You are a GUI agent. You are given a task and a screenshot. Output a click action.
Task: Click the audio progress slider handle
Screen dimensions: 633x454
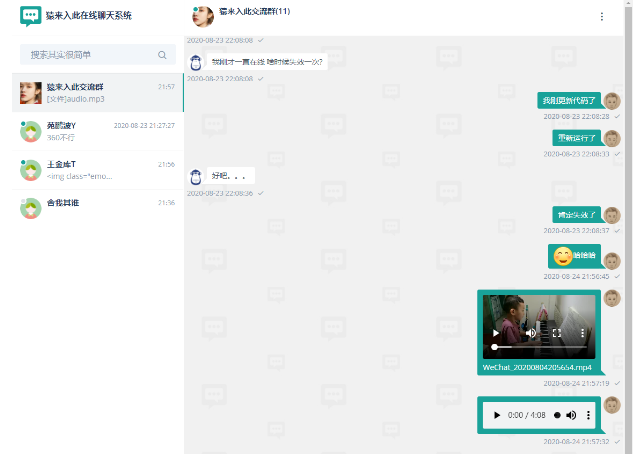pyautogui.click(x=557, y=415)
